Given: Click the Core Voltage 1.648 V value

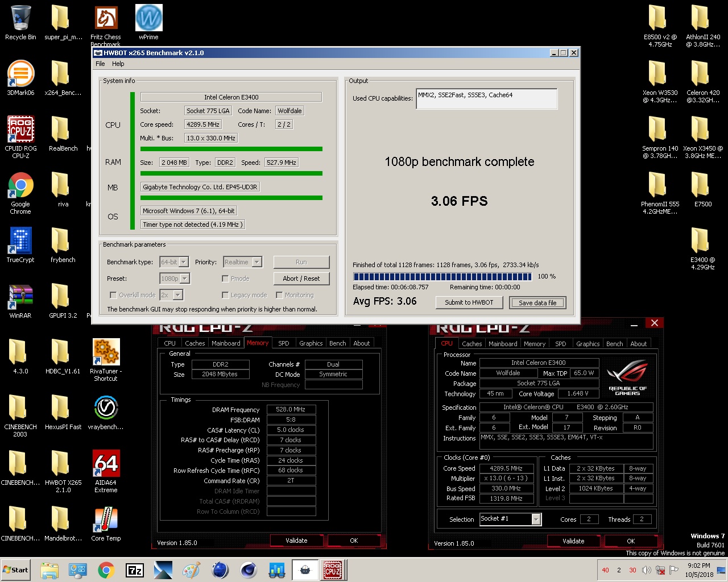Looking at the screenshot, I should click(577, 393).
